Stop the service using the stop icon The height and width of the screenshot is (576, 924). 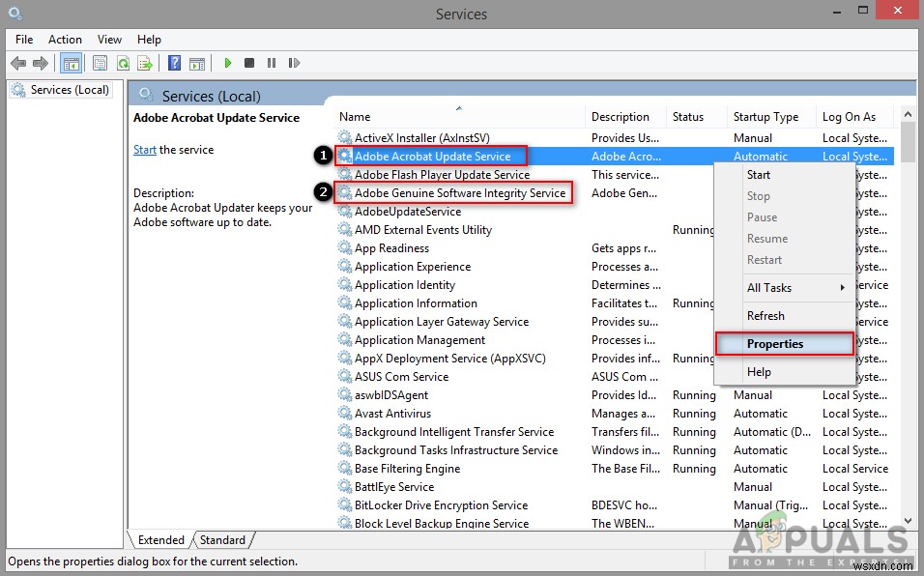(249, 63)
